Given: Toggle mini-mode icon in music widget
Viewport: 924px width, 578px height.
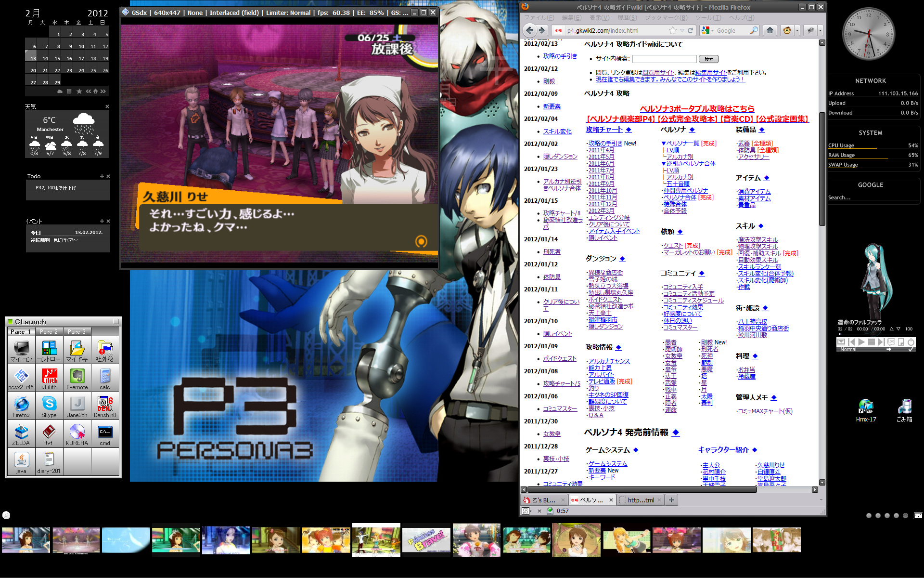Looking at the screenshot, I should coord(901,342).
